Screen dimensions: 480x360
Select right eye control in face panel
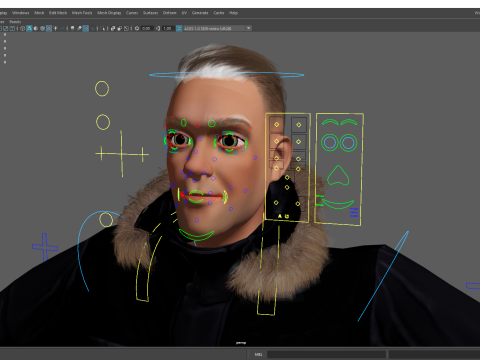coord(348,143)
